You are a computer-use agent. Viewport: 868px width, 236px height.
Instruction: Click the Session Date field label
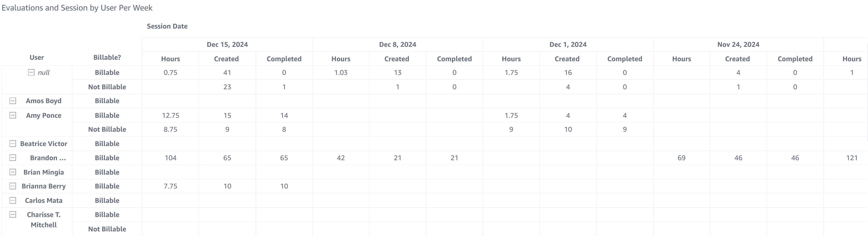167,26
